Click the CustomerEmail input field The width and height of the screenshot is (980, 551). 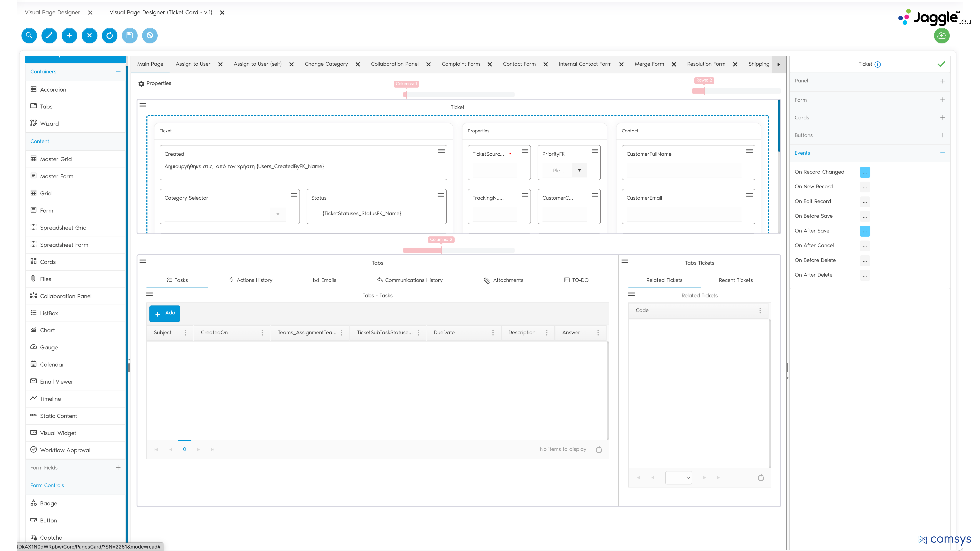[684, 214]
